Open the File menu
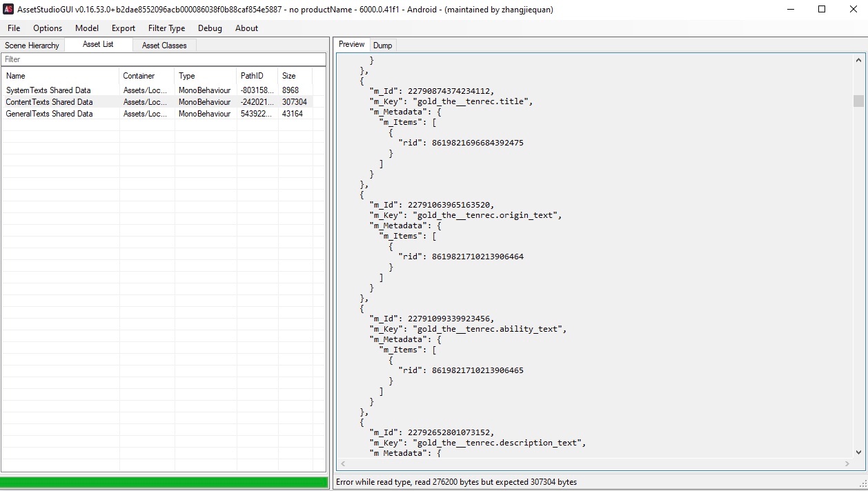The height and width of the screenshot is (491, 868). (14, 28)
